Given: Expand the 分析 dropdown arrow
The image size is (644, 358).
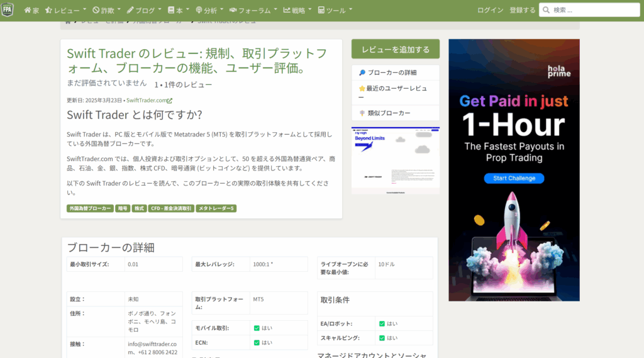Looking at the screenshot, I should click(x=222, y=9).
